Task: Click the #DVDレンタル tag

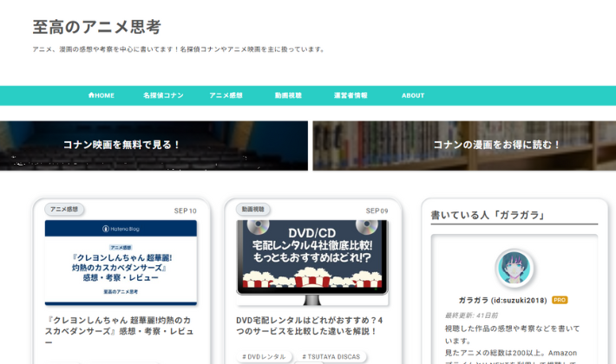Action: 264,356
